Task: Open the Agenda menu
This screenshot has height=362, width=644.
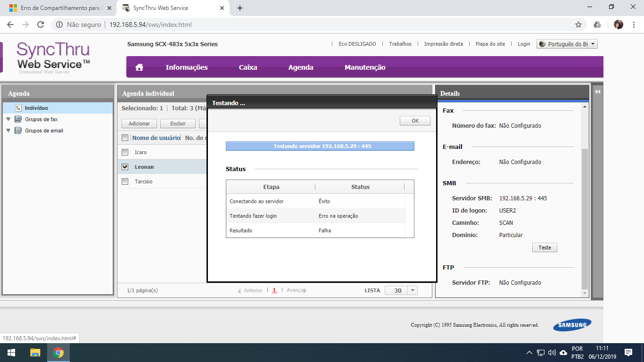Action: click(x=301, y=67)
